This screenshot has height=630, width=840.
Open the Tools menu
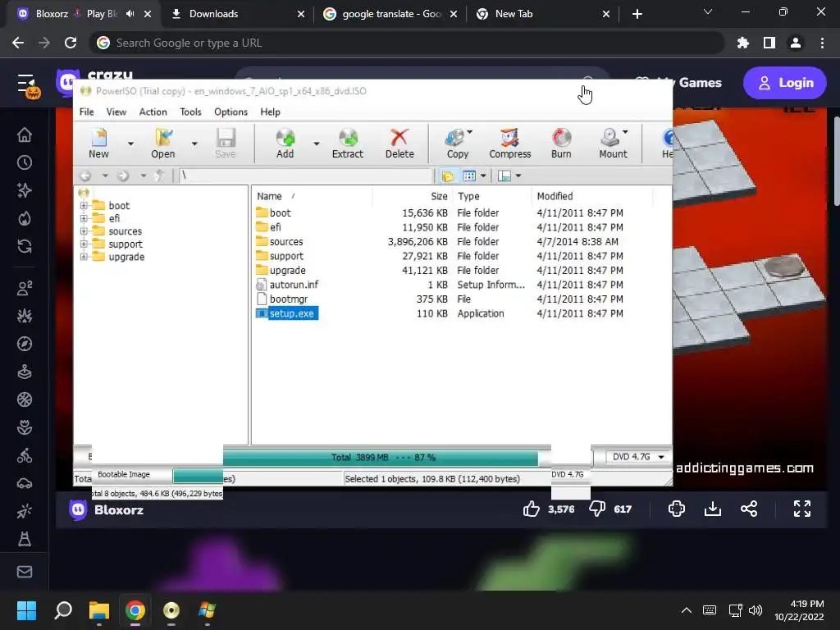(190, 112)
